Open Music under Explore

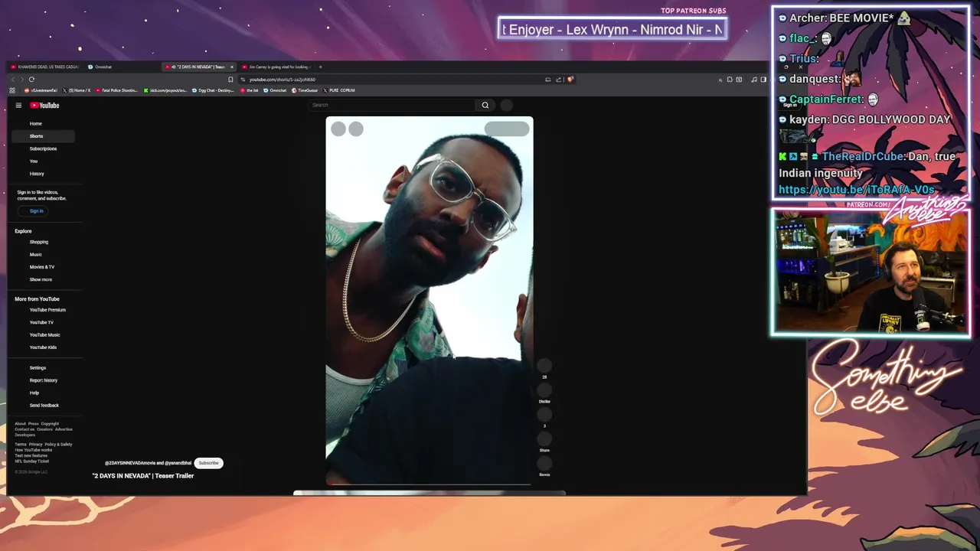coord(36,254)
